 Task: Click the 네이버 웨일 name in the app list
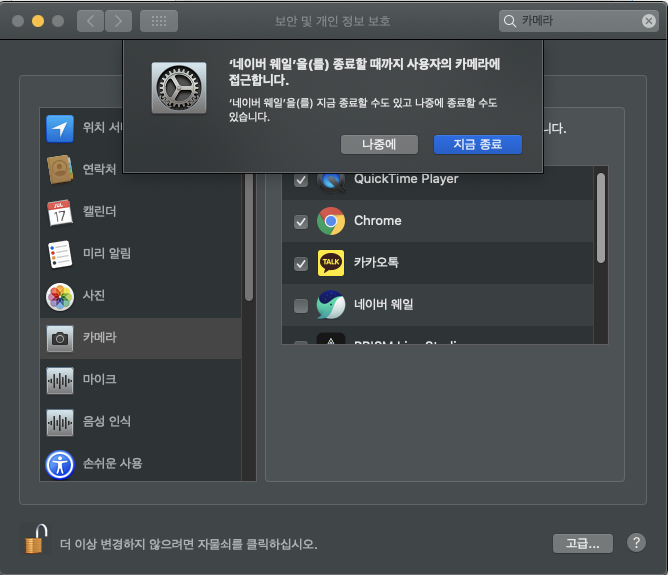pyautogui.click(x=383, y=305)
